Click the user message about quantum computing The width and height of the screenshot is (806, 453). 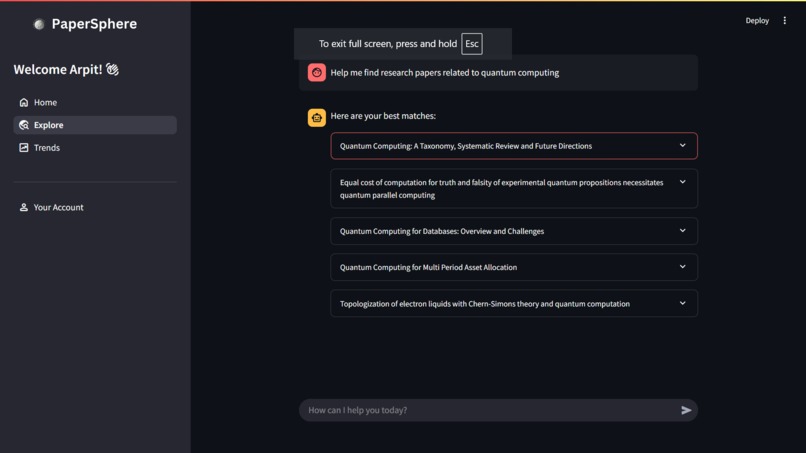445,73
